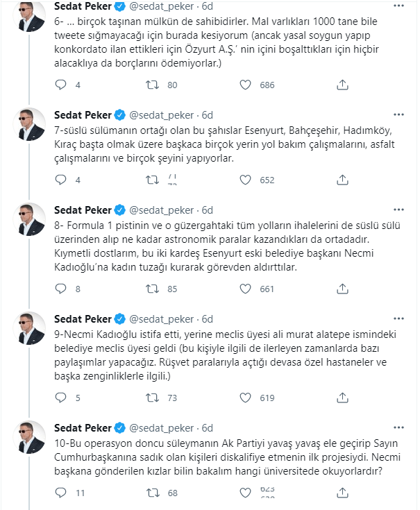This screenshot has width=420, height=510.
Task: Open more options for tweet 6
Action: 398,6
